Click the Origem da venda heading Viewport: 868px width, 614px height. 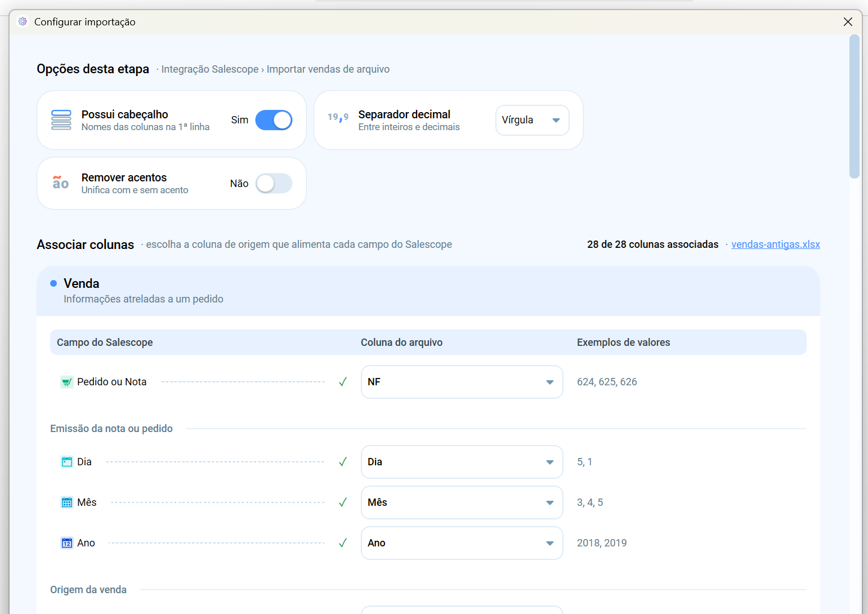(x=88, y=590)
